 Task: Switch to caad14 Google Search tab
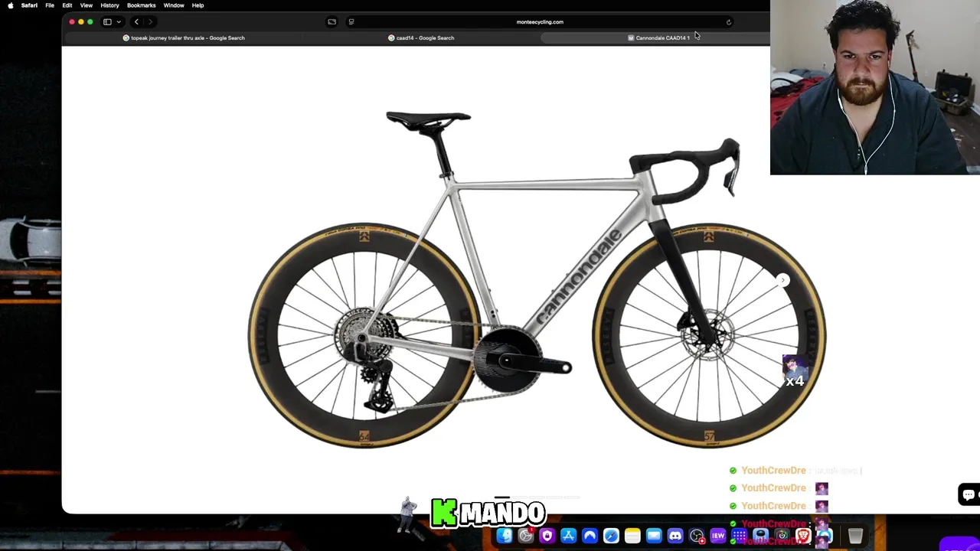421,37
